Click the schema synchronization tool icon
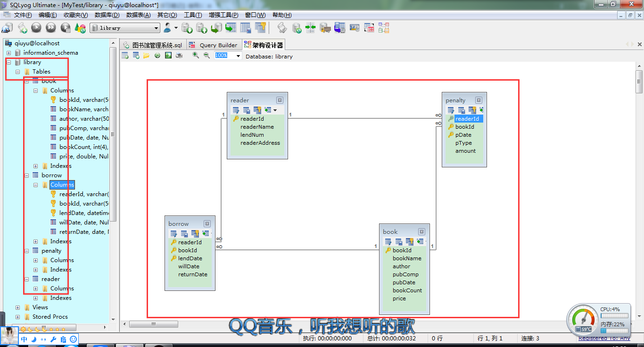Image resolution: width=644 pixels, height=347 pixels. [x=311, y=28]
